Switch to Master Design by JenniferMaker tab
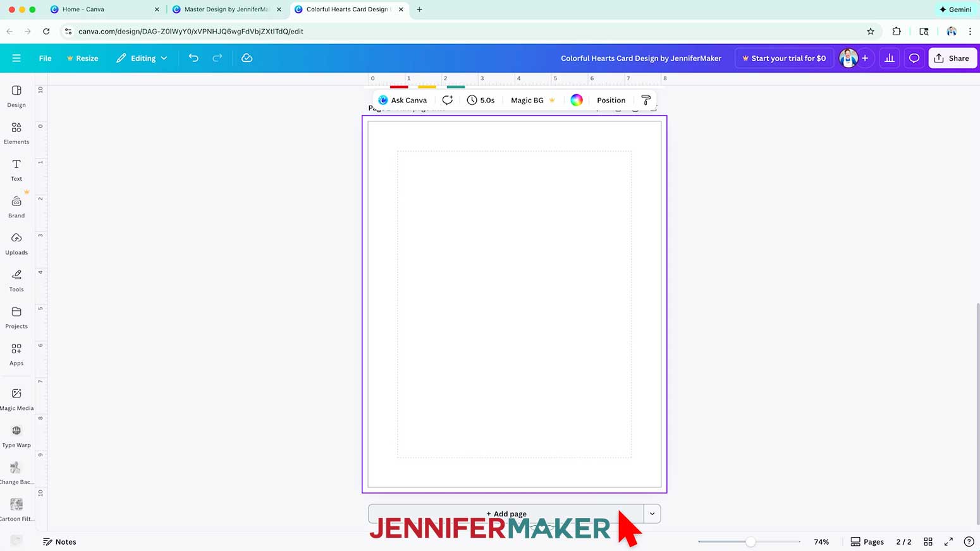Screen dimensions: 980x551 point(226,9)
